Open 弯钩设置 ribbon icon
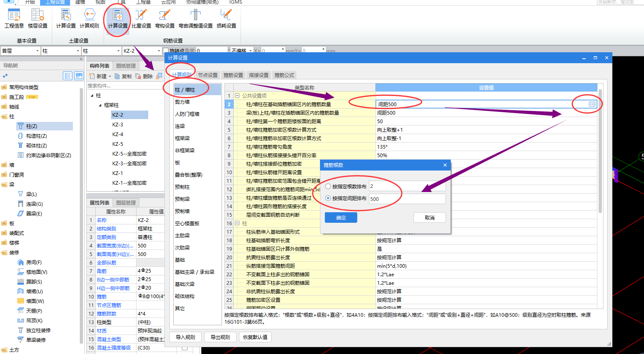 point(165,19)
